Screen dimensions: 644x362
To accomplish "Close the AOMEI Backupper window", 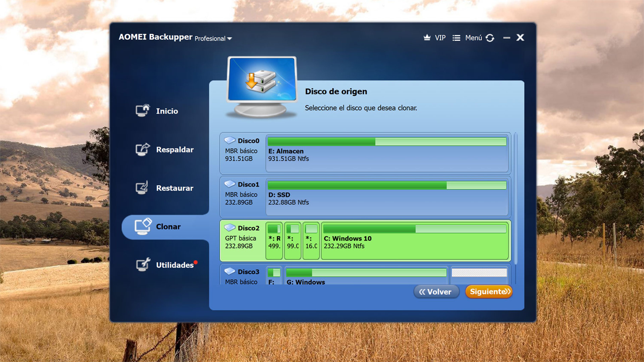I will (520, 38).
